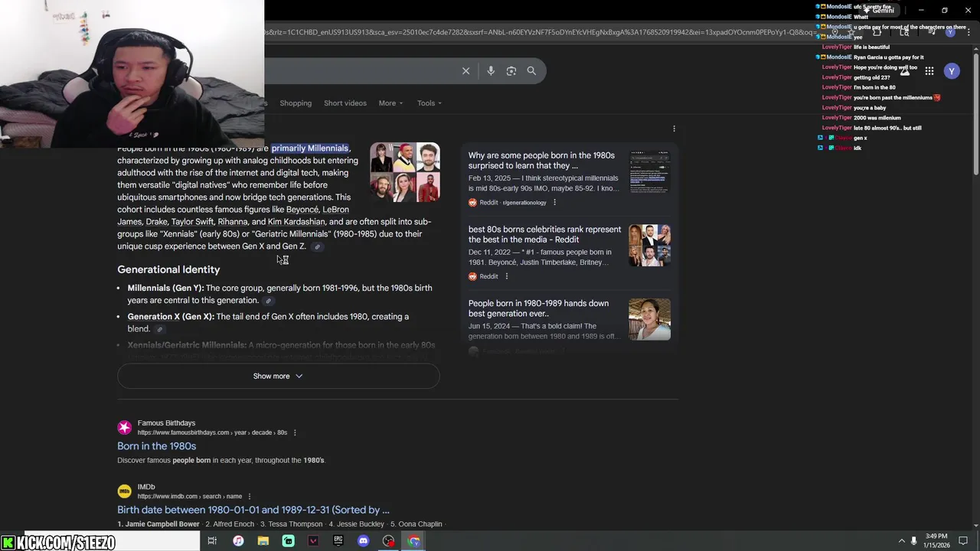Click the 'Millennials (Gen Y):' bullet label
The width and height of the screenshot is (980, 551).
(x=165, y=289)
